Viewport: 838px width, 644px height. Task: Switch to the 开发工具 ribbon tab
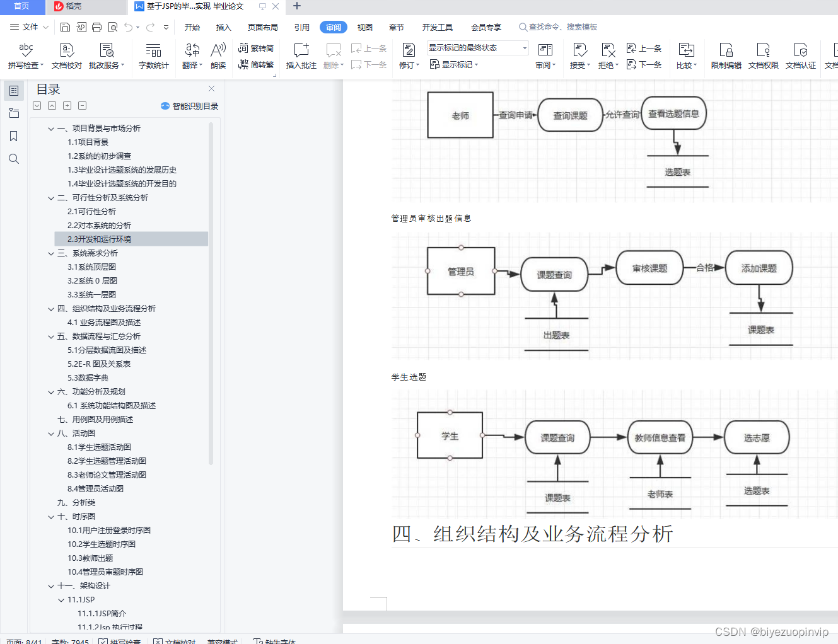437,27
